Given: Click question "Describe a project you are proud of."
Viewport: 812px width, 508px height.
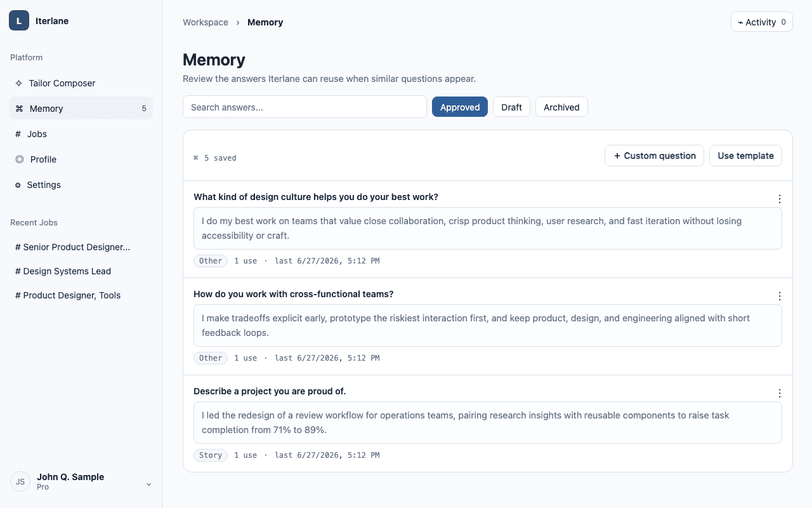Looking at the screenshot, I should (270, 391).
